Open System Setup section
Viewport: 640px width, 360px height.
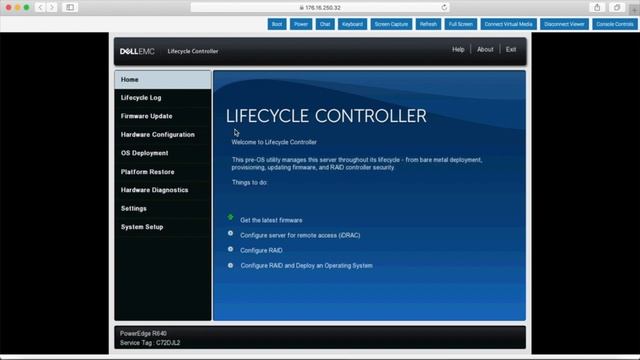[x=163, y=227]
